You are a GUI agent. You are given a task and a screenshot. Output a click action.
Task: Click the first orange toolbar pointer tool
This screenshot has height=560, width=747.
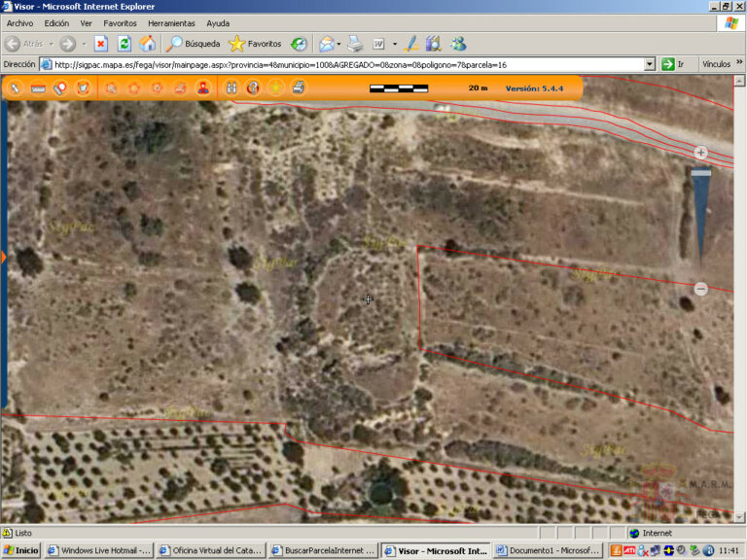pos(16,88)
